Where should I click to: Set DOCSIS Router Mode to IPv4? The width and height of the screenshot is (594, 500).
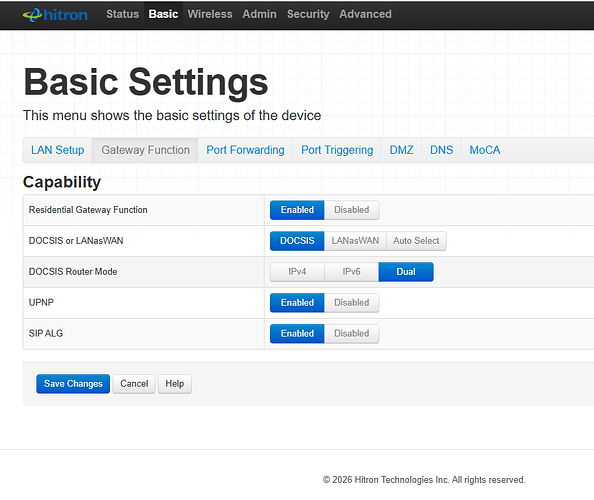pos(297,272)
